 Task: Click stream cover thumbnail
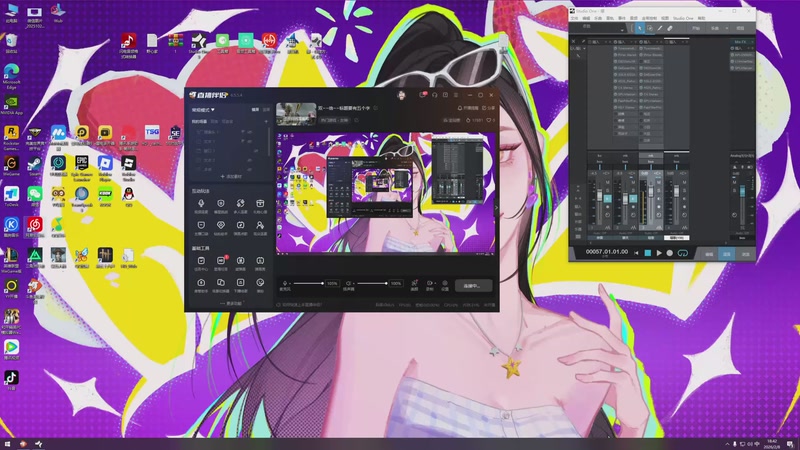[296, 114]
